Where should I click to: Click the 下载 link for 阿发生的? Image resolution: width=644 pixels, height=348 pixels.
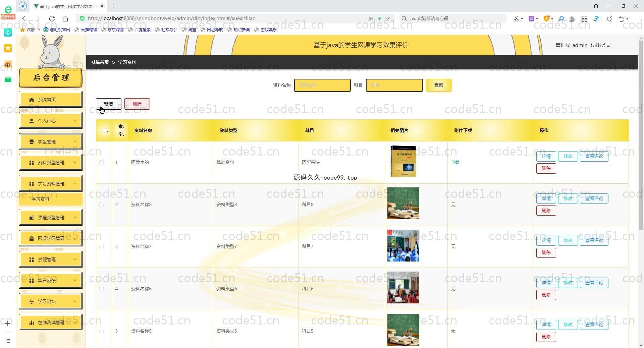455,162
